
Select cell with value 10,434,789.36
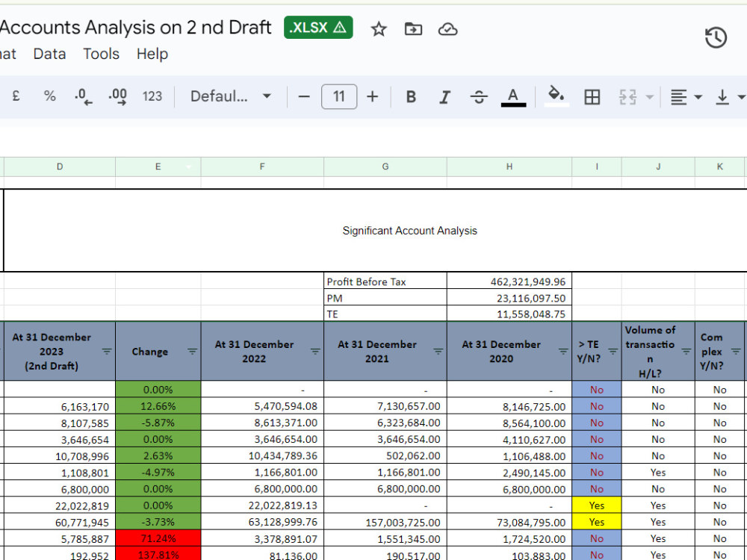(x=262, y=455)
